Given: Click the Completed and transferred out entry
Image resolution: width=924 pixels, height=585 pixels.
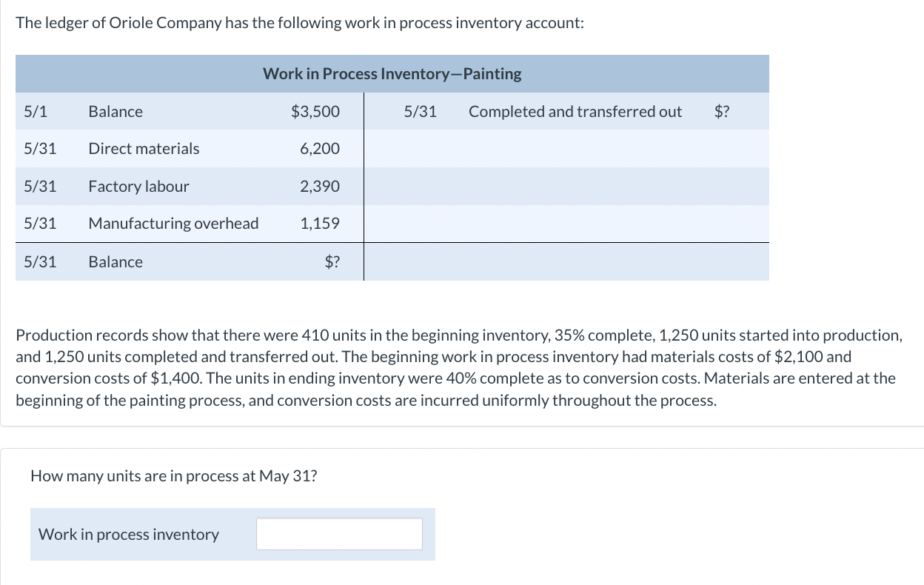Looking at the screenshot, I should pyautogui.click(x=575, y=111).
